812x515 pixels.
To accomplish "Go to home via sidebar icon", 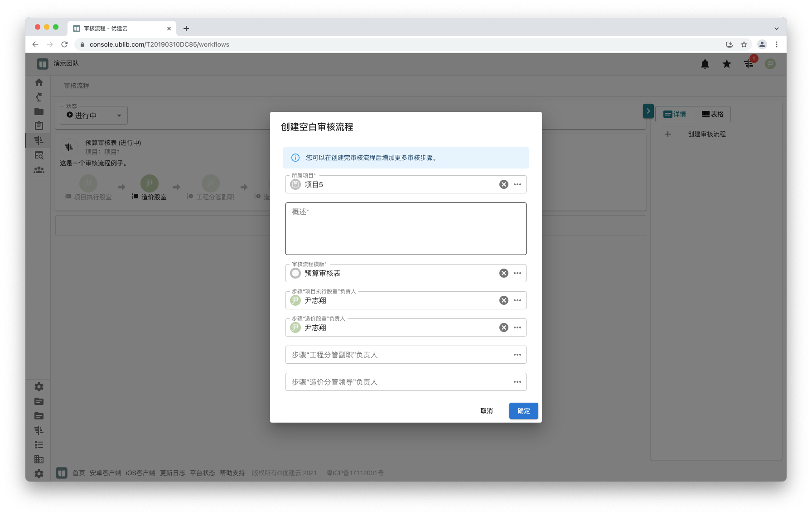I will point(39,82).
